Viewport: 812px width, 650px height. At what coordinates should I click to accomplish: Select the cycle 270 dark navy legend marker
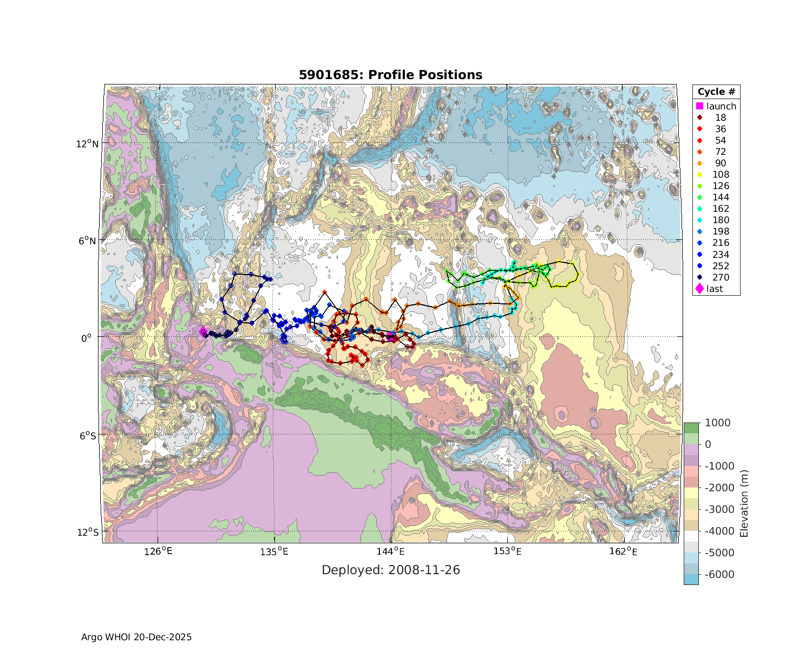click(699, 277)
